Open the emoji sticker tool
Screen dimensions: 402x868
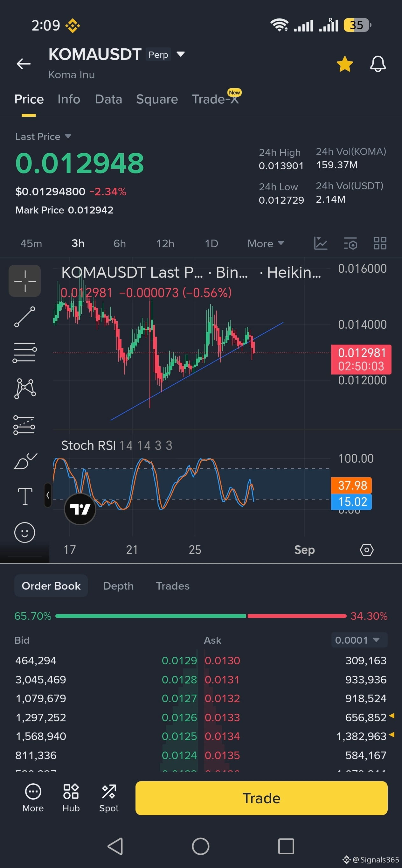[x=24, y=532]
